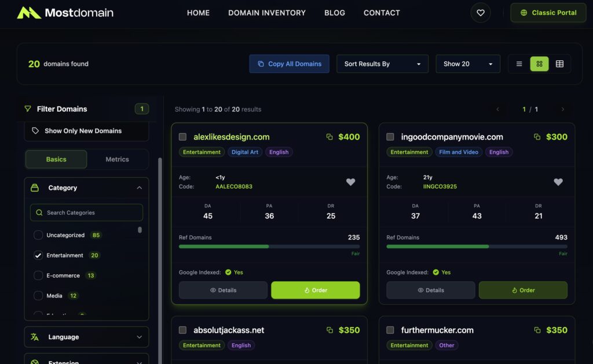Click English tag on absolutjackass.net

point(241,345)
